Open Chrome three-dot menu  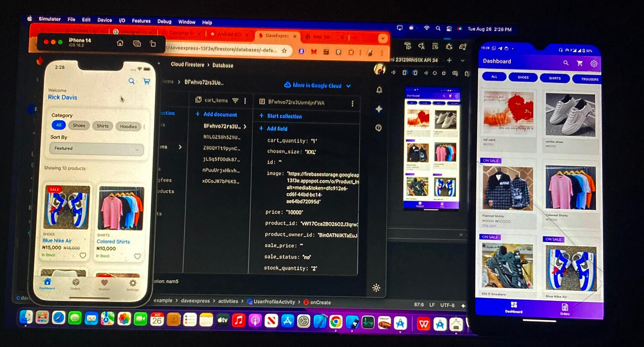(x=382, y=52)
